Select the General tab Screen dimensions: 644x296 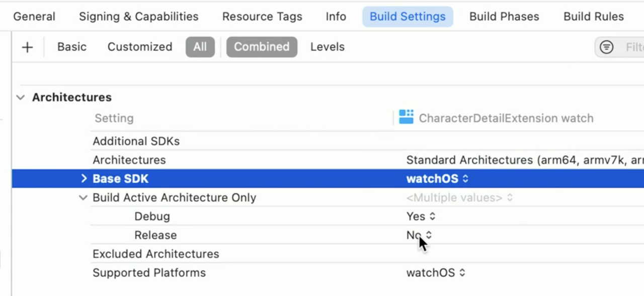(x=34, y=17)
